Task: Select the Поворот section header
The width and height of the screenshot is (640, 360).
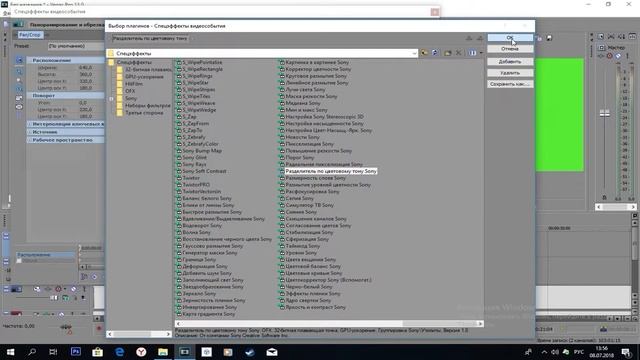Action: tap(66, 96)
